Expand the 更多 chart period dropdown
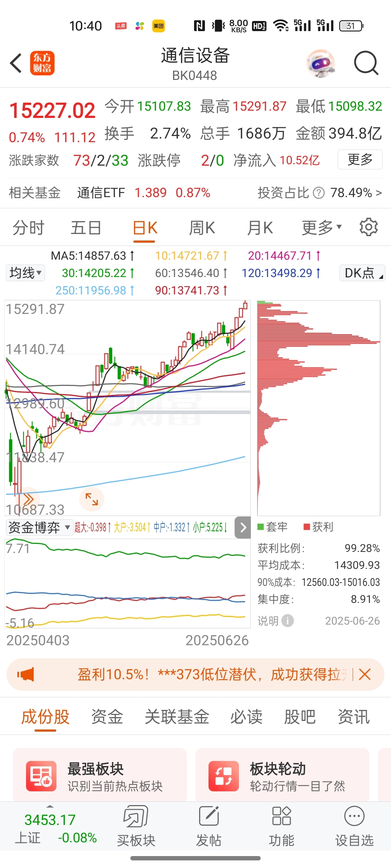Viewport: 391px width, 868px height. tap(321, 228)
